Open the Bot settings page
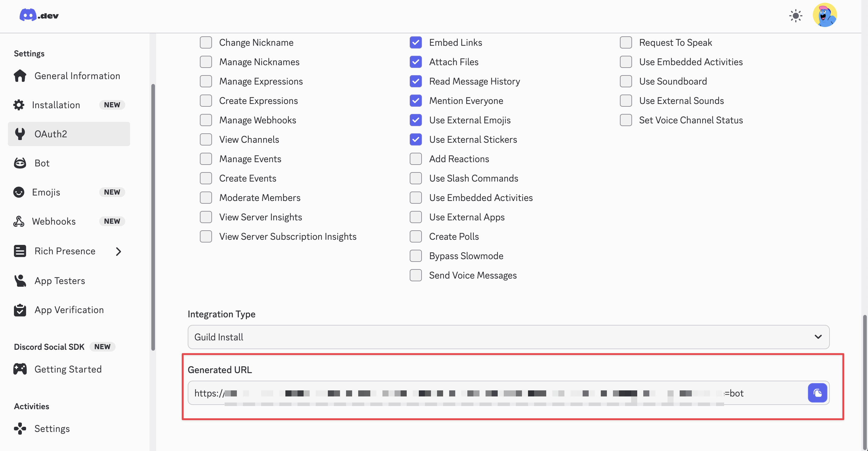Screen dimensions: 868x451 (x=69, y=163)
